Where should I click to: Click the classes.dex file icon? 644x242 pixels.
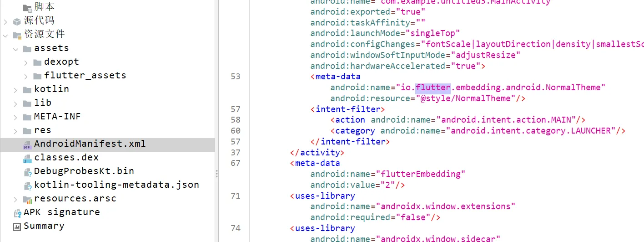click(27, 158)
